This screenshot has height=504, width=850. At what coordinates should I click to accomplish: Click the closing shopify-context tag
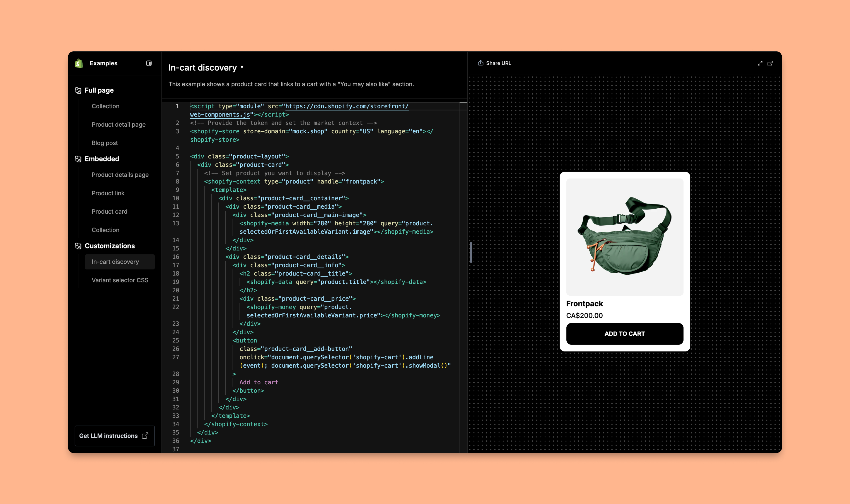coord(236,424)
